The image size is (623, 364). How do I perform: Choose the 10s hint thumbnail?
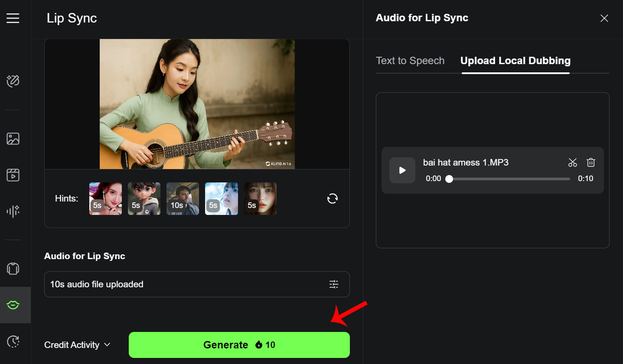point(183,198)
